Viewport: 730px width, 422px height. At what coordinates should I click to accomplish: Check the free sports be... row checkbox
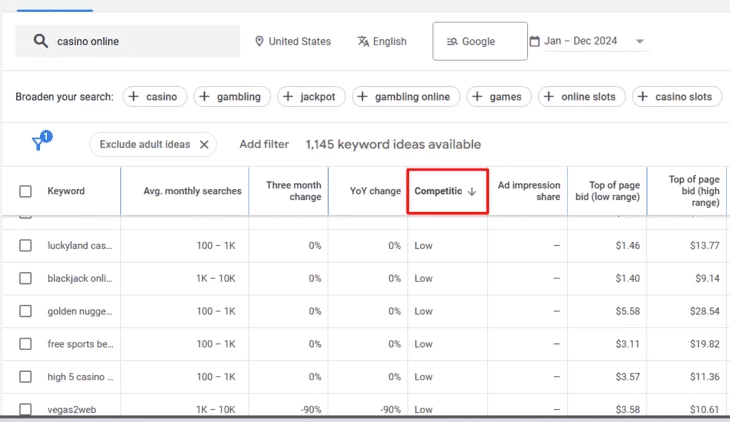(x=26, y=344)
